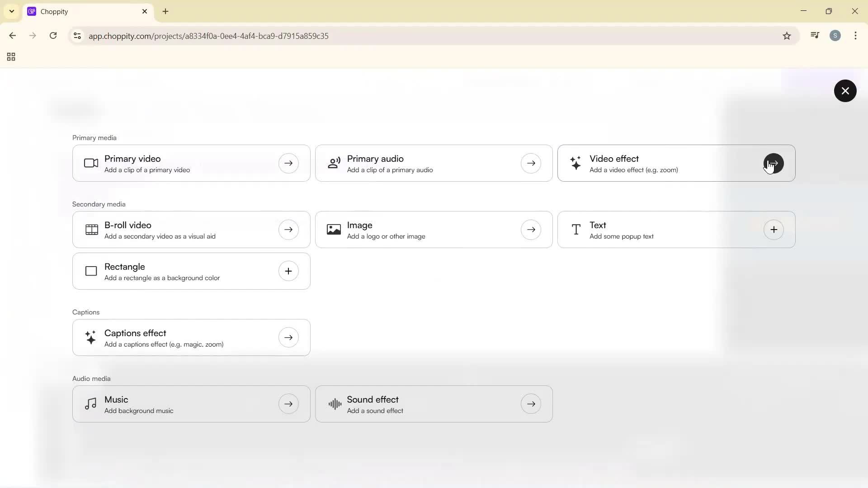This screenshot has width=868, height=488.
Task: Select the Primary video camera icon
Action: (x=90, y=163)
